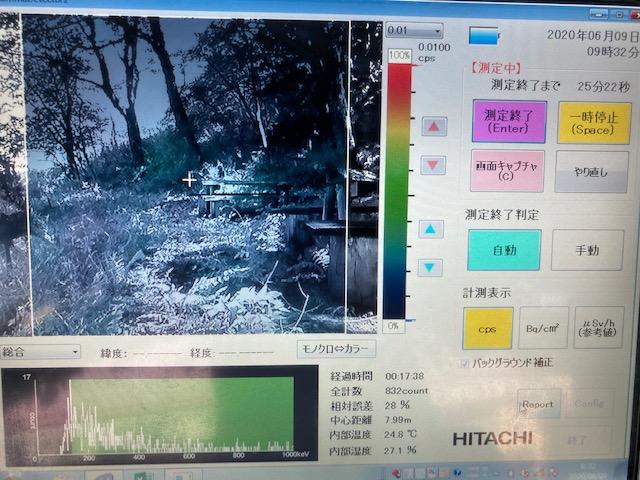Screen dimensions: 640x480
Task: Toggle モノクロ⇔カラー image mode
Action: (337, 349)
